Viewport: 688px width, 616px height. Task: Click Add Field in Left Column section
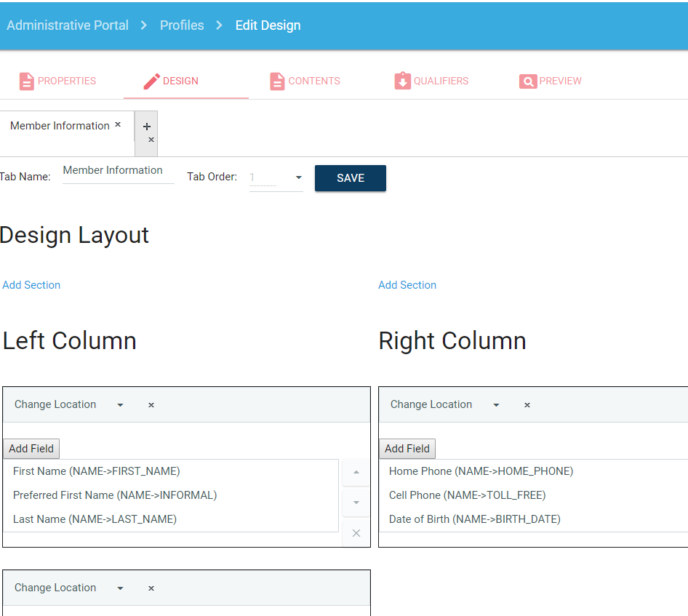point(31,449)
